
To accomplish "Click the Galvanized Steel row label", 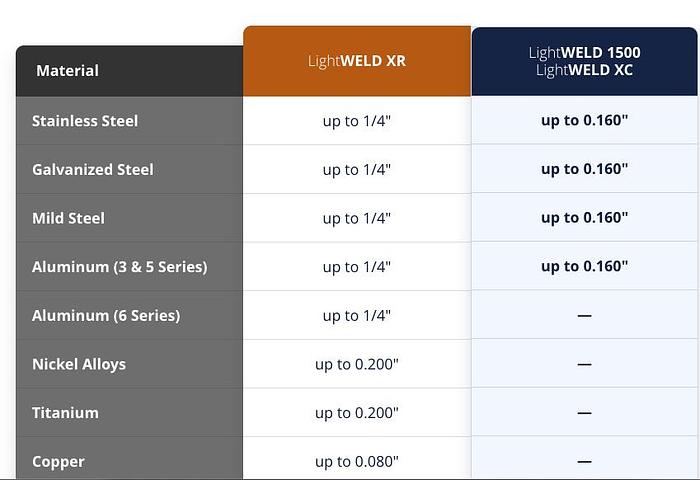I will [x=93, y=170].
